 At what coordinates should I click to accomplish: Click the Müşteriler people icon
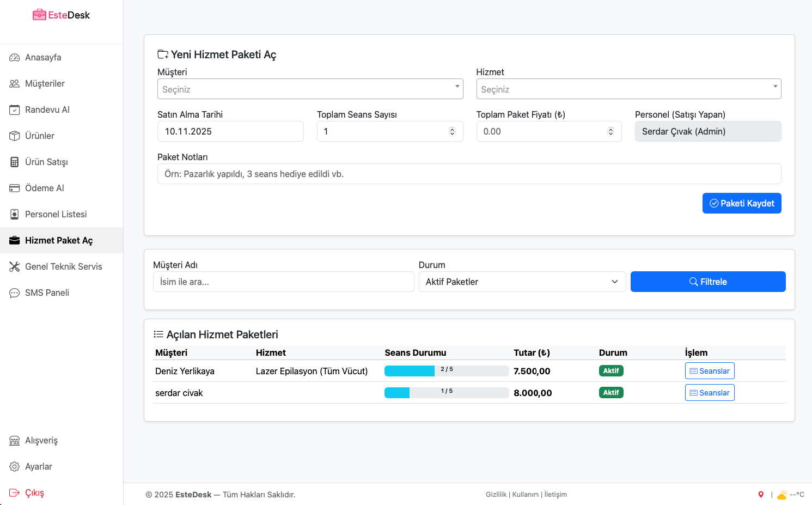15,84
